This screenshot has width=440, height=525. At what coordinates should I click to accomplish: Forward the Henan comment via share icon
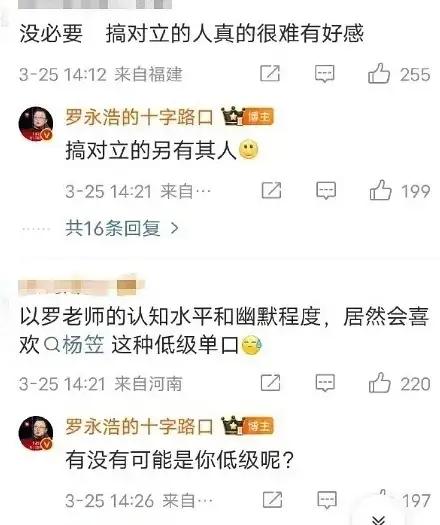click(270, 382)
